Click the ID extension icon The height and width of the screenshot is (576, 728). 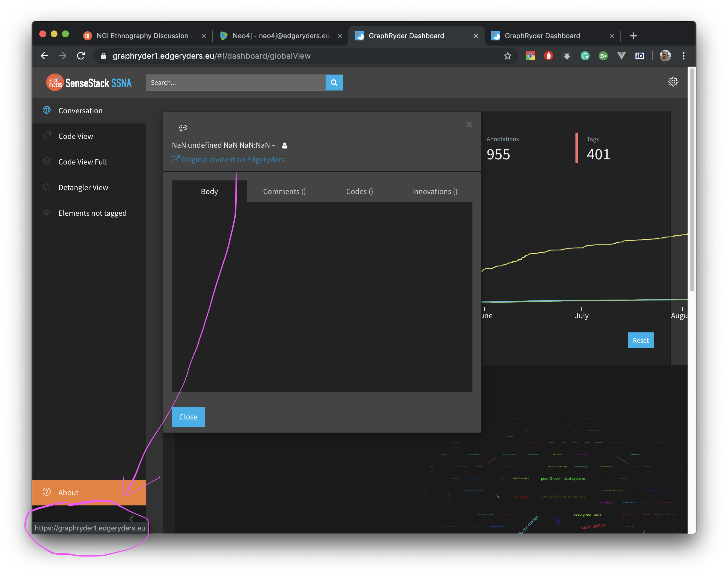(x=640, y=56)
